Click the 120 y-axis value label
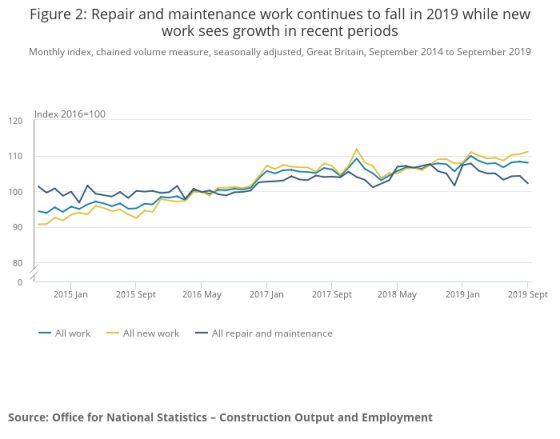The height and width of the screenshot is (439, 560). pyautogui.click(x=15, y=121)
